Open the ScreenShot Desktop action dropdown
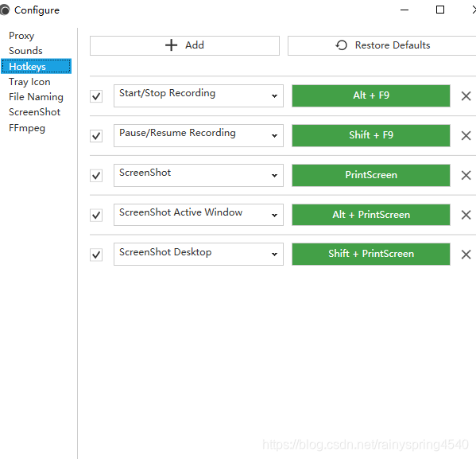This screenshot has width=476, height=459. (199, 254)
